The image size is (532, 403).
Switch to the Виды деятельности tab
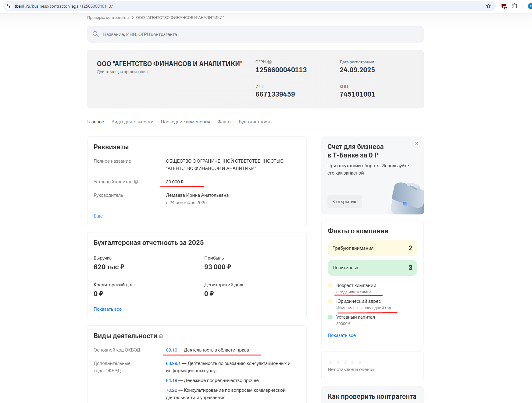coord(132,122)
